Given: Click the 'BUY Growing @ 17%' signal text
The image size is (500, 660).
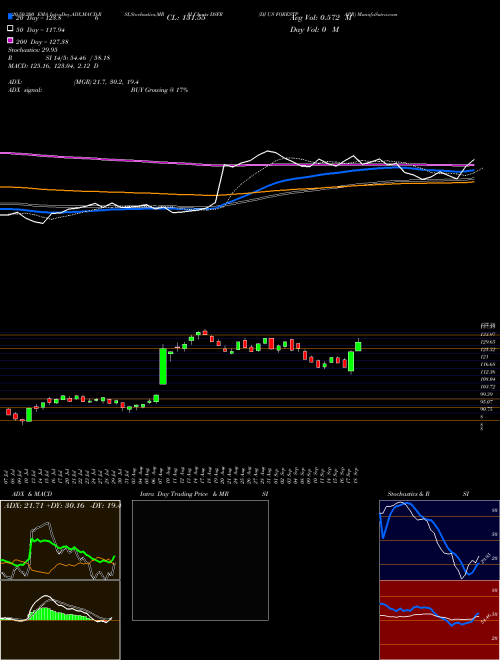Looking at the screenshot, I should coord(159,90).
